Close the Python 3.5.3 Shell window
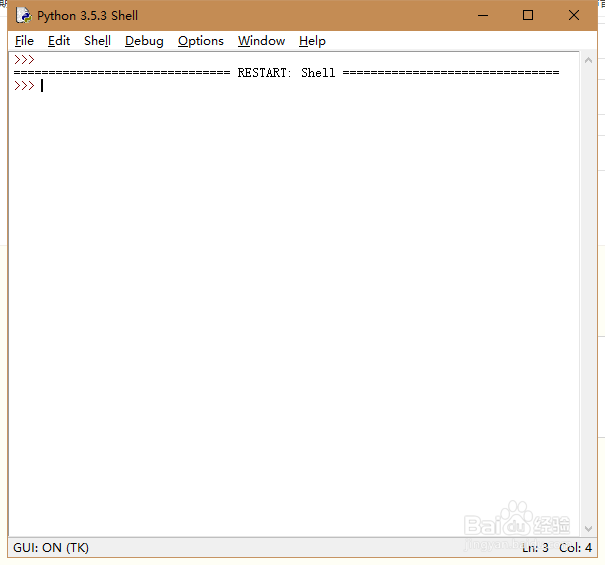The width and height of the screenshot is (605, 565). pyautogui.click(x=574, y=15)
